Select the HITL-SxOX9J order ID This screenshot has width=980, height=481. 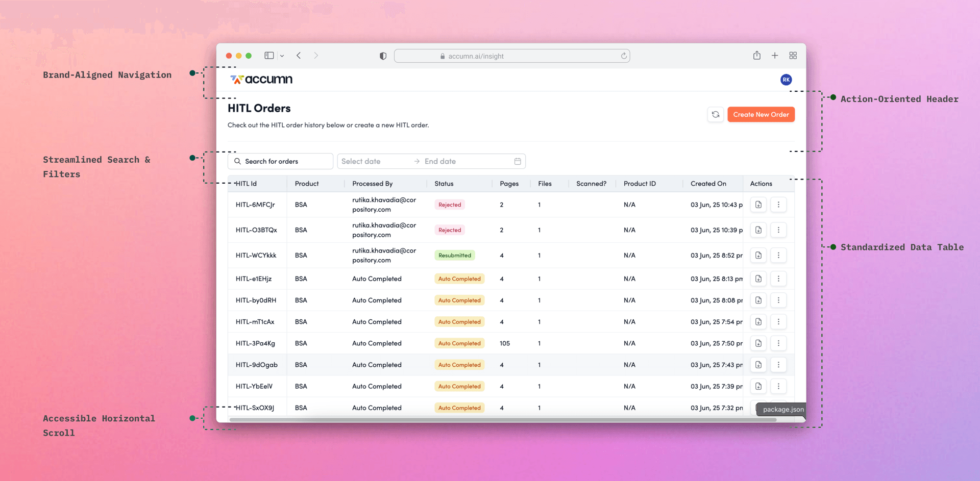tap(255, 408)
